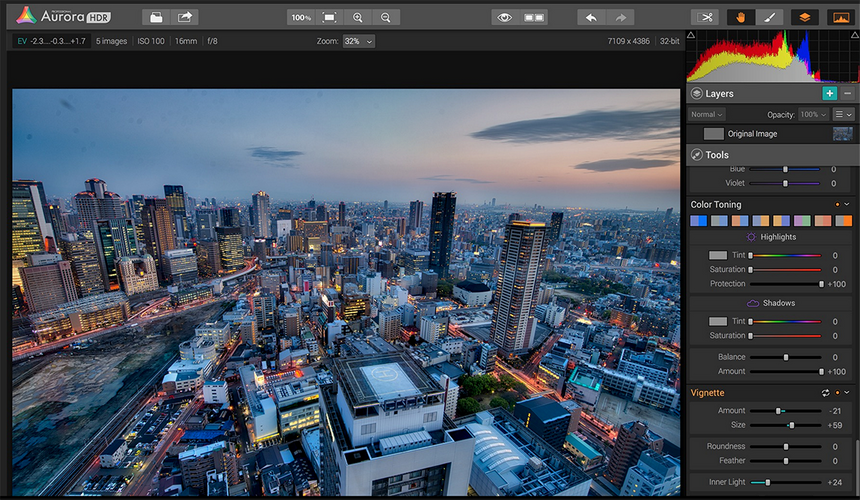Toggle Vignette enable dot

(838, 393)
